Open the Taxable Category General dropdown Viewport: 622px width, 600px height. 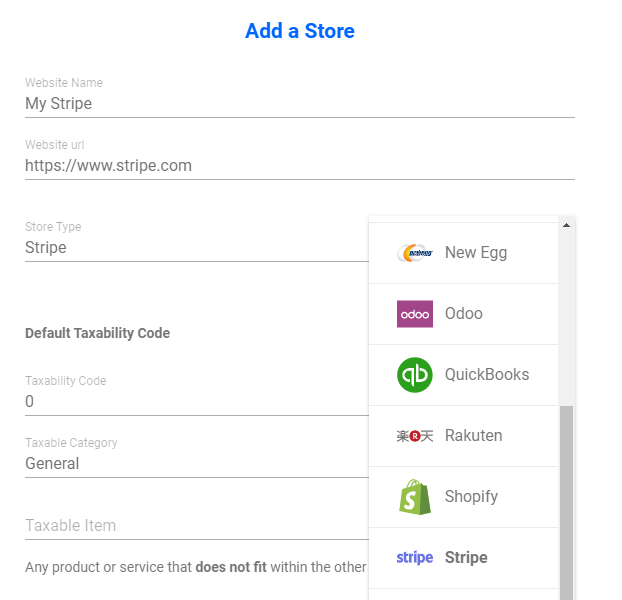click(x=197, y=463)
